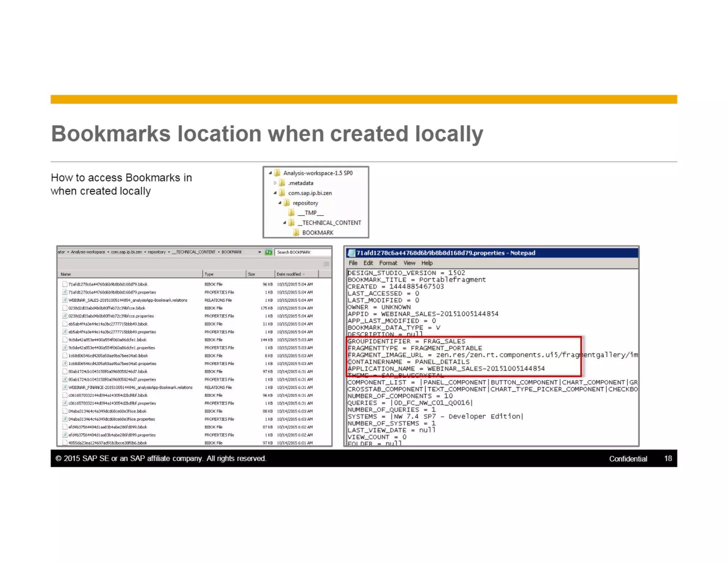Open the File menu in Notepad
Screen dimensions: 728x562
pos(353,263)
